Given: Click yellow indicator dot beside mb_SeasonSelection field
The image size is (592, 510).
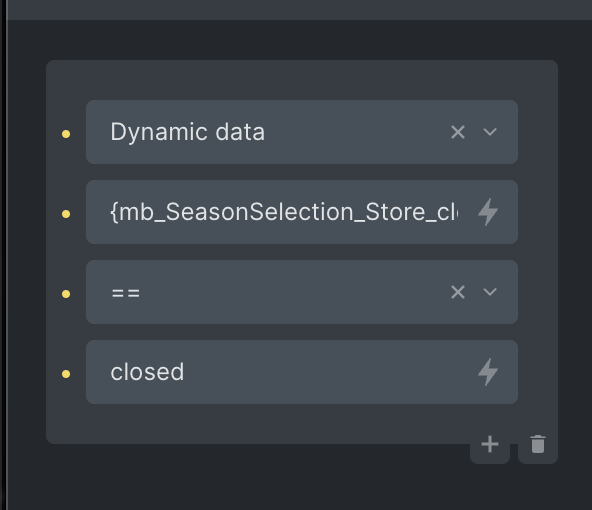Looking at the screenshot, I should (66, 214).
